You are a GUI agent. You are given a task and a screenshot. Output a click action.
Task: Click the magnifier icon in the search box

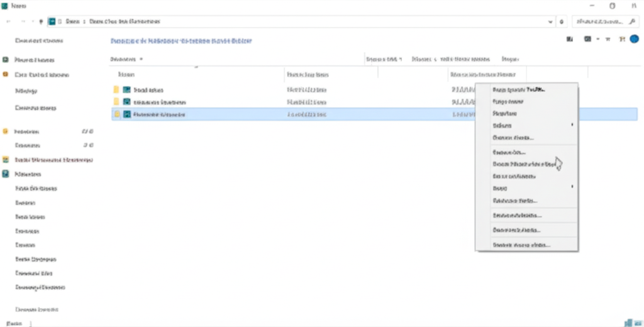(632, 22)
